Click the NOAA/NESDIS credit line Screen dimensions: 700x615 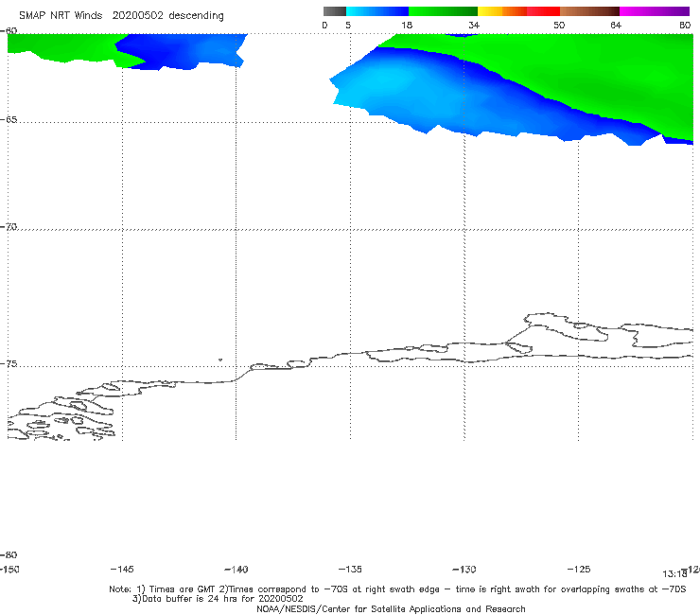(391, 609)
